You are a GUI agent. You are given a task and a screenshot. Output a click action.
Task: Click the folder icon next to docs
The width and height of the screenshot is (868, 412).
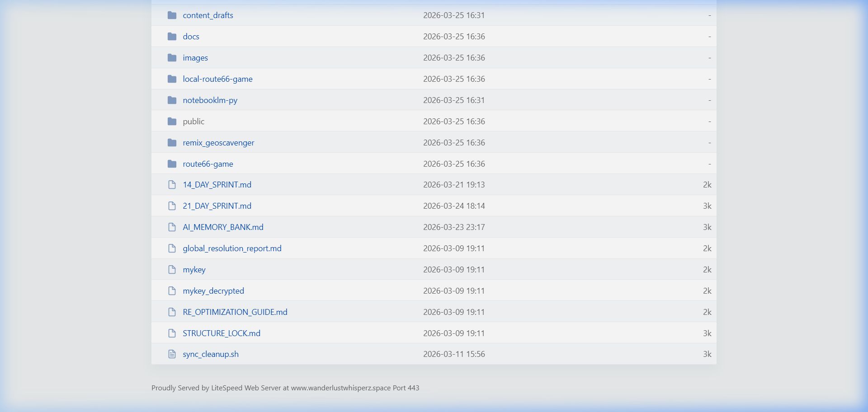[172, 37]
